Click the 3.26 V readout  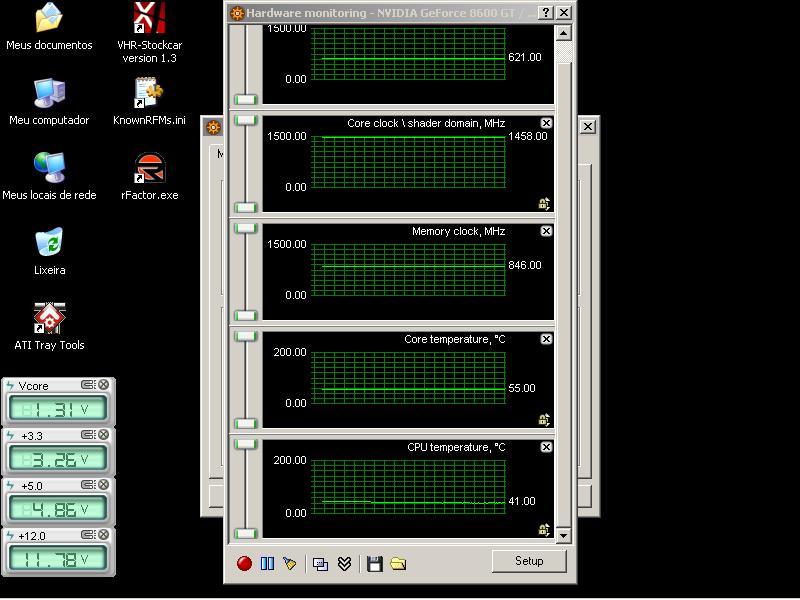tap(58, 459)
